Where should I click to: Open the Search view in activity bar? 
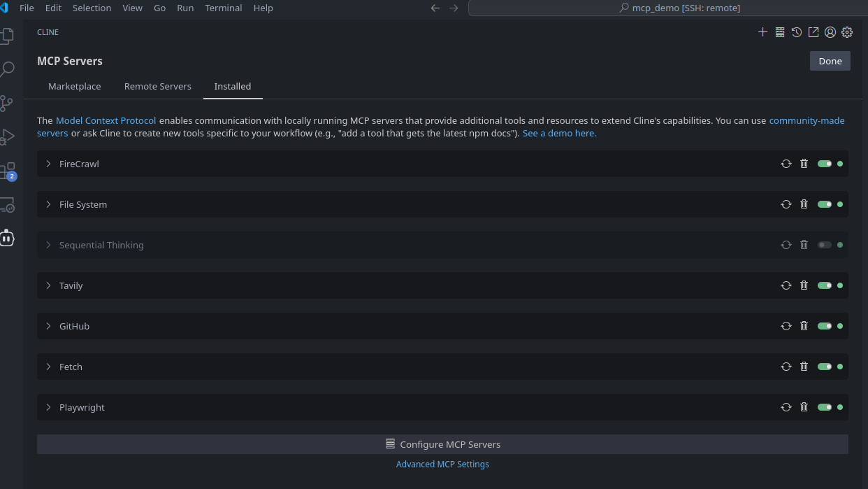coord(7,69)
